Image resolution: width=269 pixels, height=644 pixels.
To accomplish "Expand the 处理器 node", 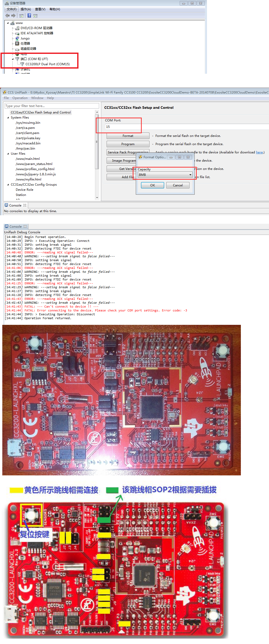I will 13,44.
